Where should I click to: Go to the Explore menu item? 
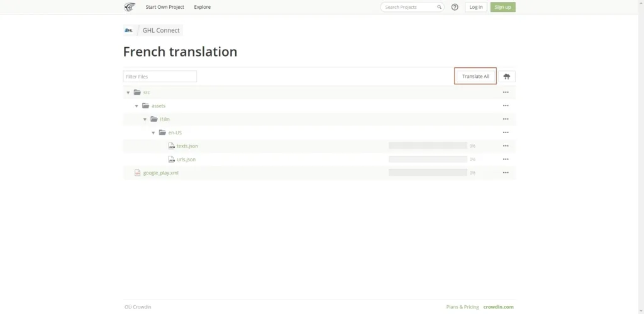point(203,7)
